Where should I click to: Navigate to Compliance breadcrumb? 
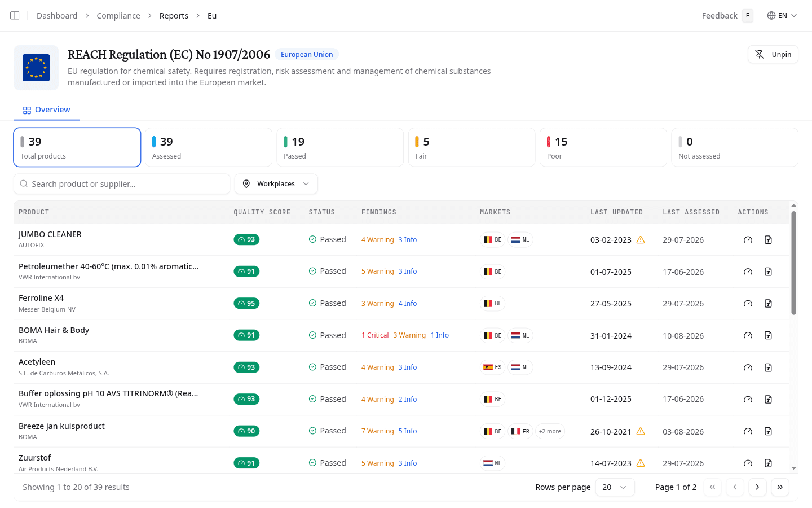(x=118, y=16)
